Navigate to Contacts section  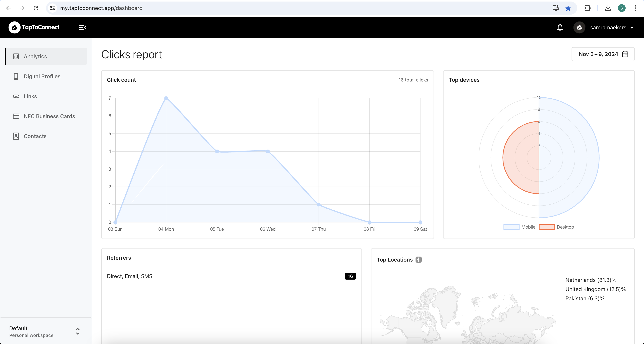click(35, 136)
